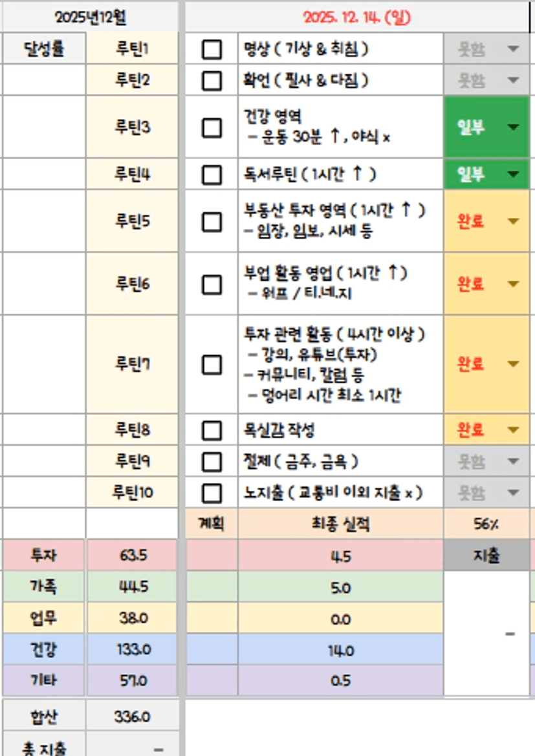Viewport: 535px width, 756px height.
Task: Open the 완료 dropdown for 부업 활동 영업
Action: pos(513,284)
